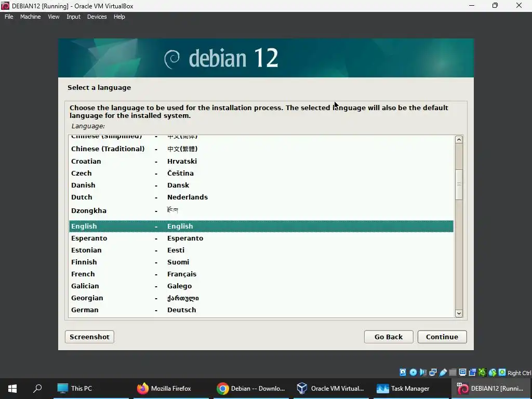The width and height of the screenshot is (532, 399).
Task: Select Chinese (Traditional) language
Action: point(261,149)
